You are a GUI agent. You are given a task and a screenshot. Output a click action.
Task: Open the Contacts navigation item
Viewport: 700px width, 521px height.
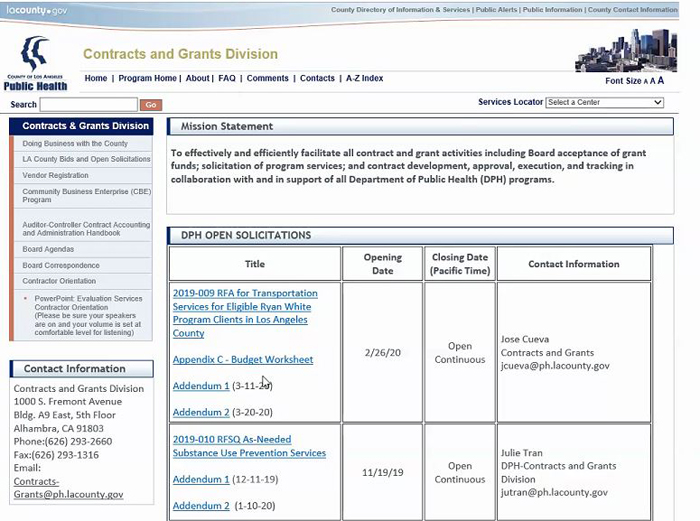tap(317, 78)
